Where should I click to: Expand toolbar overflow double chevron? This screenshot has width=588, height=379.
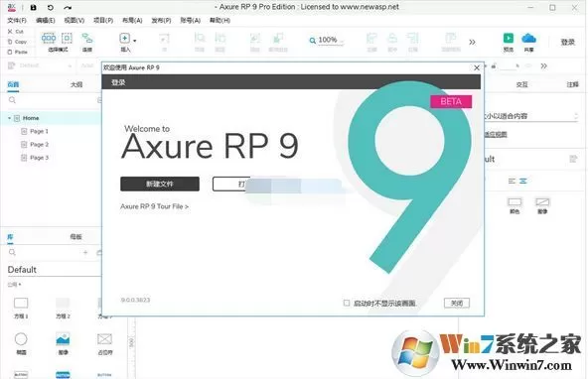(472, 42)
